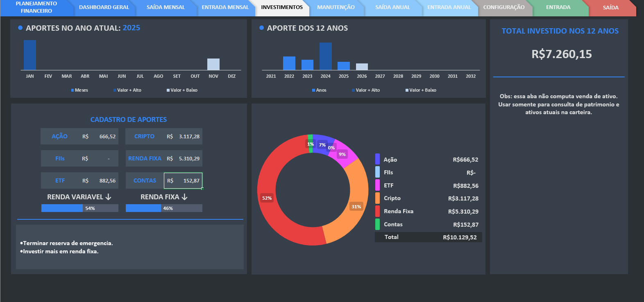Click the Renda Fixa red legend swatch
The width and height of the screenshot is (644, 302).
point(377,211)
